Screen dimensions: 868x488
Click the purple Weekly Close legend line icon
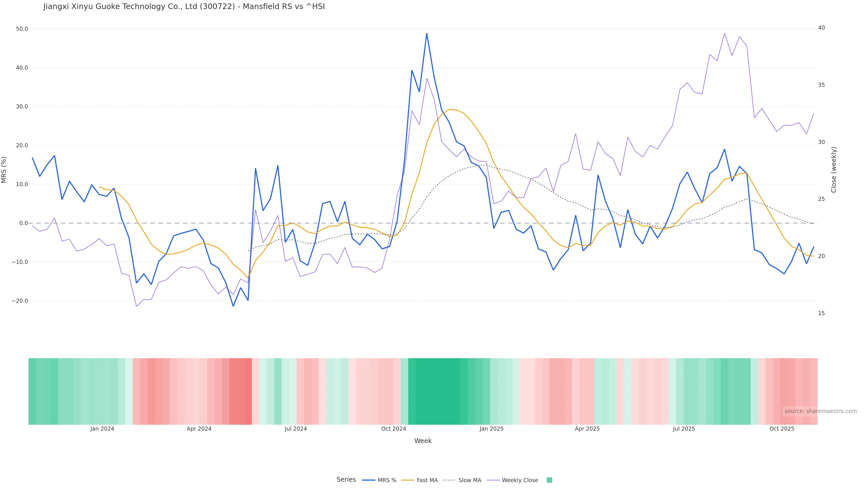point(493,480)
